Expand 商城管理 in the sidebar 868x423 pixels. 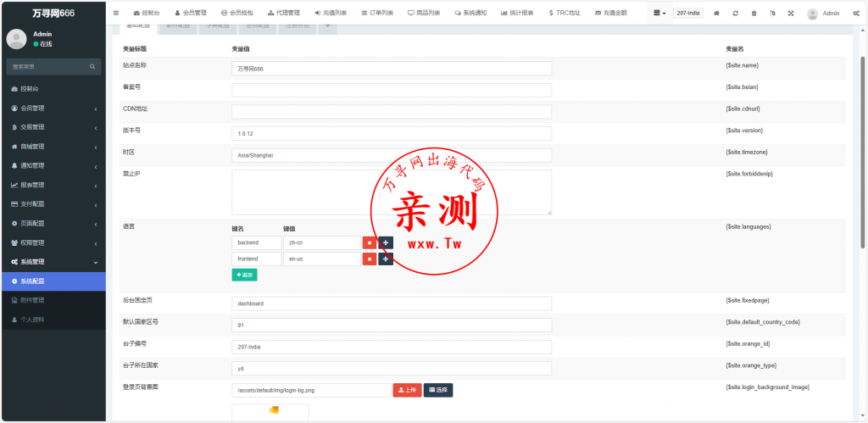(x=53, y=147)
